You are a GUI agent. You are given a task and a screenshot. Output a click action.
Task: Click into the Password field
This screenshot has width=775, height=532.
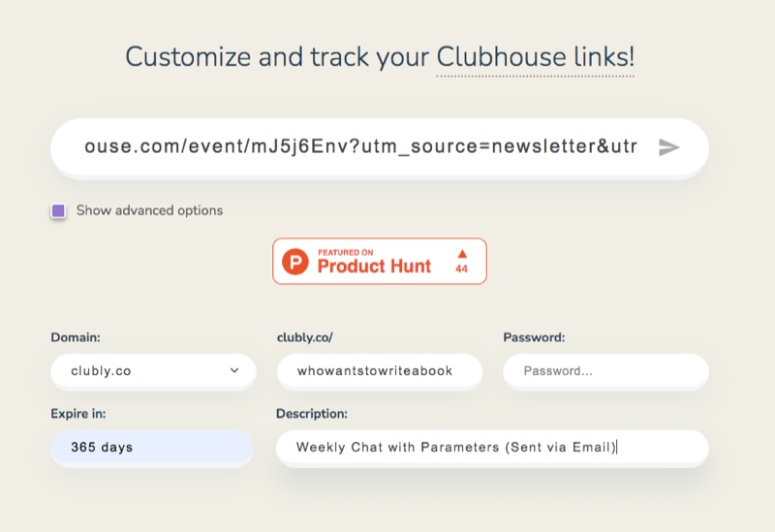(x=606, y=371)
